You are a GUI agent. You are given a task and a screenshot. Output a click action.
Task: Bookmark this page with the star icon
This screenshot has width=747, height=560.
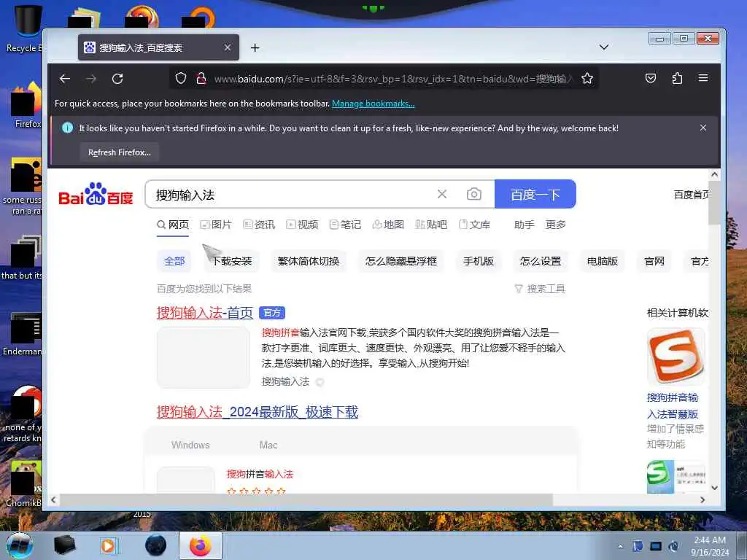click(x=587, y=78)
